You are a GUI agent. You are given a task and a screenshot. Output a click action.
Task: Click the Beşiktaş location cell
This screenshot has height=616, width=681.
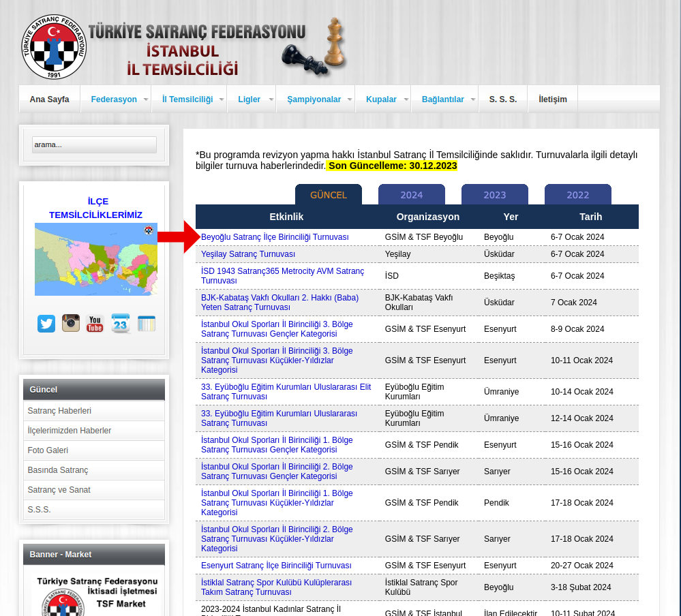tap(500, 276)
